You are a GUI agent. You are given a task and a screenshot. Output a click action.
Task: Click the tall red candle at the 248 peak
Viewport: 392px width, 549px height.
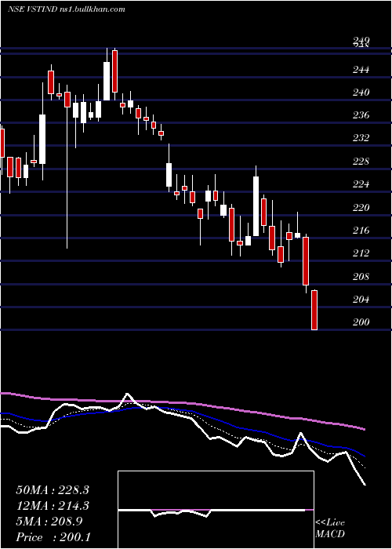tap(114, 75)
